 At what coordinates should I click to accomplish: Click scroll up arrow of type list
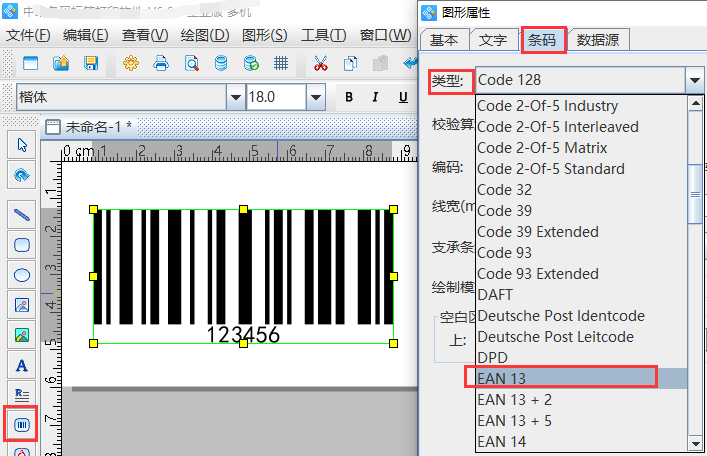coord(695,104)
